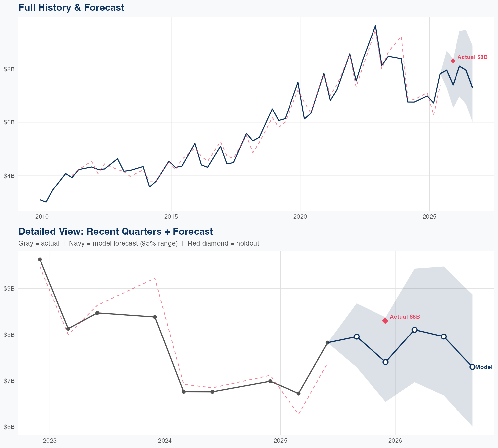Click the $9B y-axis label
498x448 pixels.
click(x=9, y=289)
